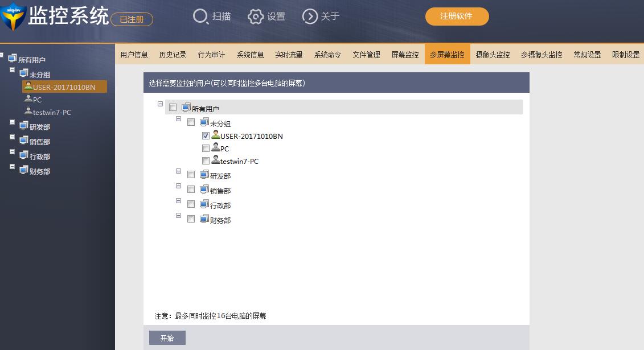The width and height of the screenshot is (644, 350).
Task: Click the shield logo of the monitoring system
Action: pyautogui.click(x=13, y=17)
